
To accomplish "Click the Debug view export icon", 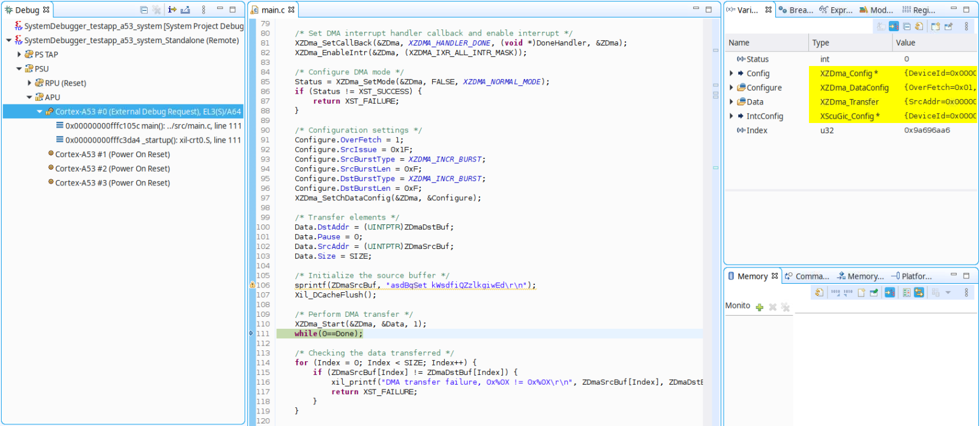I will (x=185, y=10).
